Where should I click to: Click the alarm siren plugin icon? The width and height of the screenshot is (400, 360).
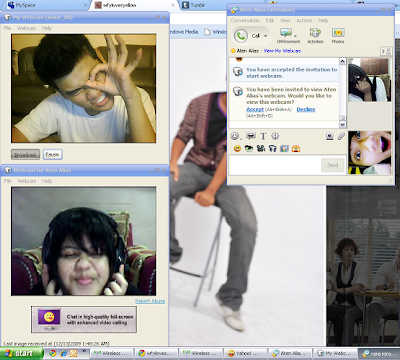296,148
